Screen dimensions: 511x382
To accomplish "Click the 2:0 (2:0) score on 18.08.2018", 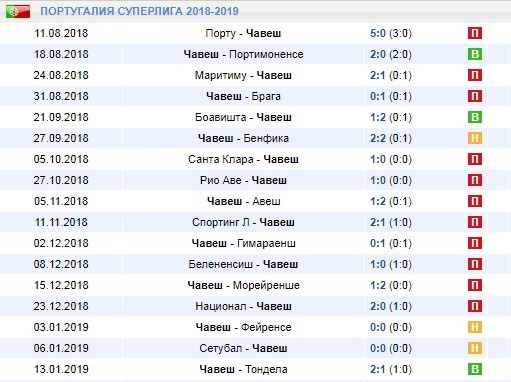I will point(391,54).
